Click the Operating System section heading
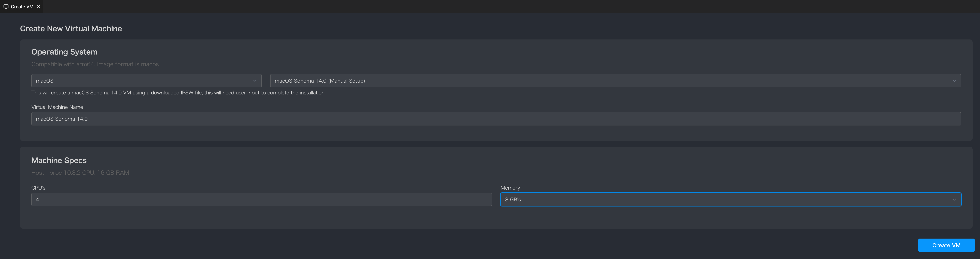 (x=64, y=52)
